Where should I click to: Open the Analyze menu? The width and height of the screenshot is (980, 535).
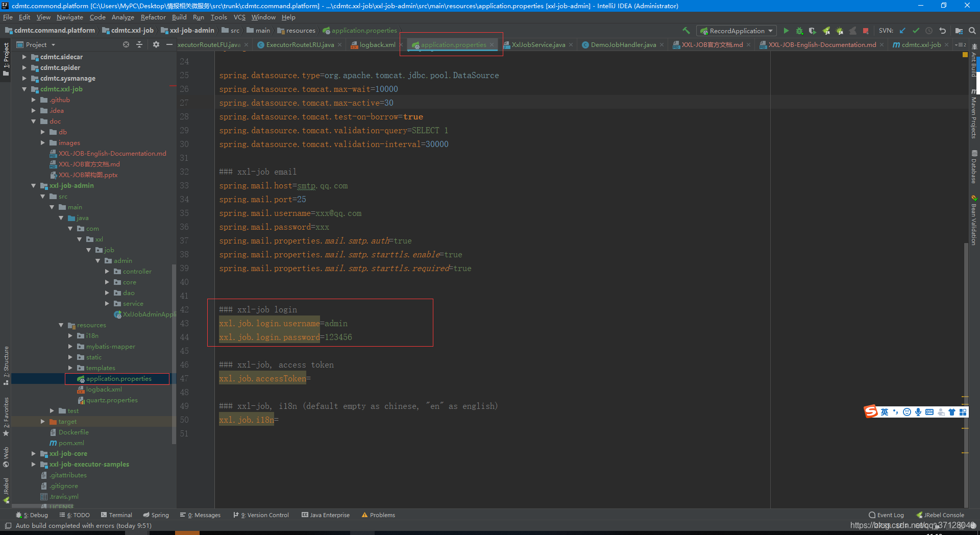(122, 17)
